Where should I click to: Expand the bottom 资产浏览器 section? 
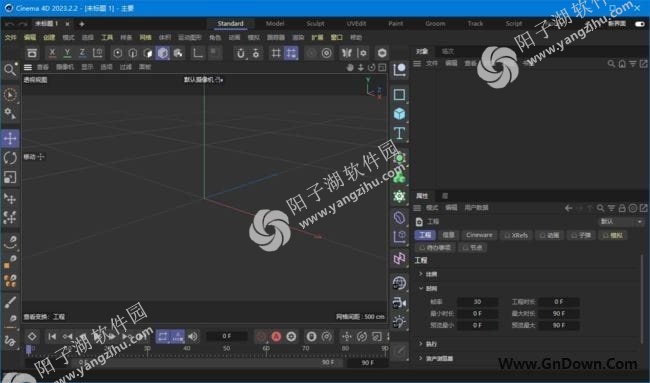pos(421,358)
